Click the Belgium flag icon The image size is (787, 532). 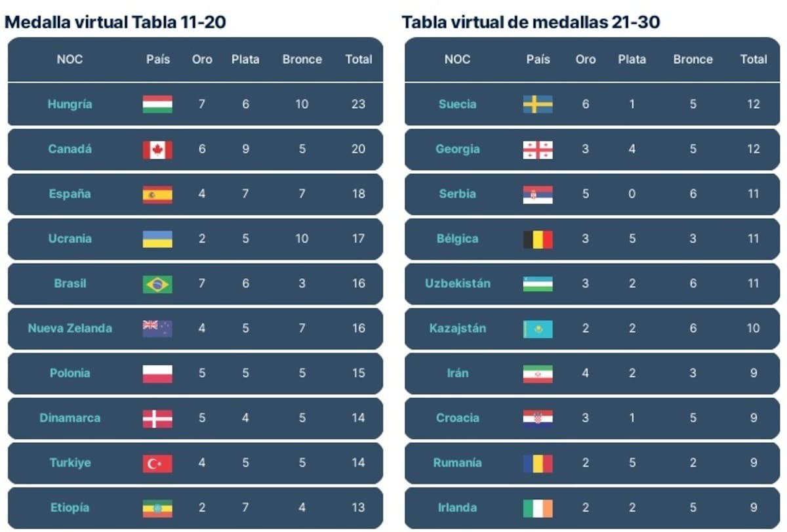(x=538, y=239)
